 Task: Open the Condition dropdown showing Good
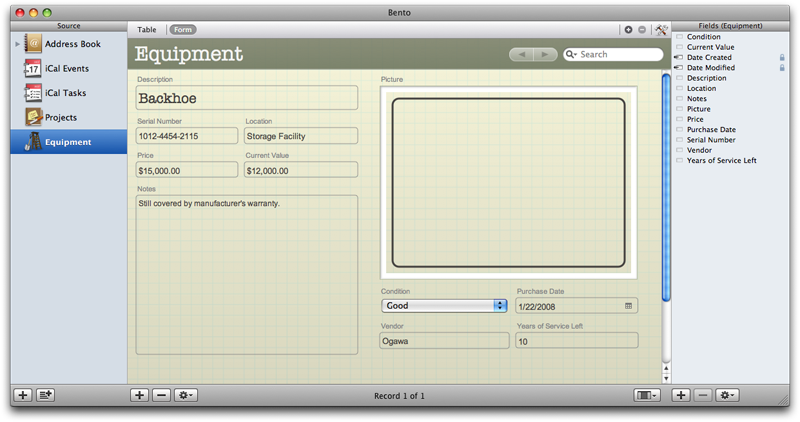444,306
